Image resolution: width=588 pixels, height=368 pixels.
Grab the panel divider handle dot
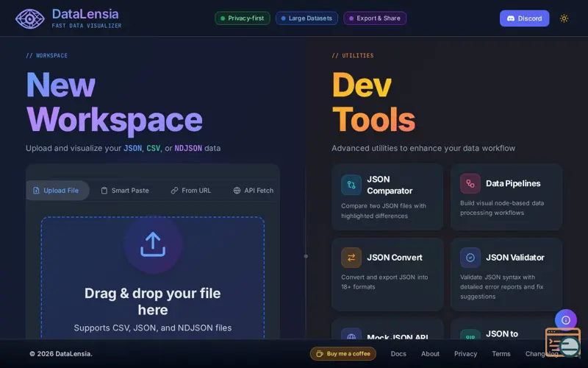306,256
